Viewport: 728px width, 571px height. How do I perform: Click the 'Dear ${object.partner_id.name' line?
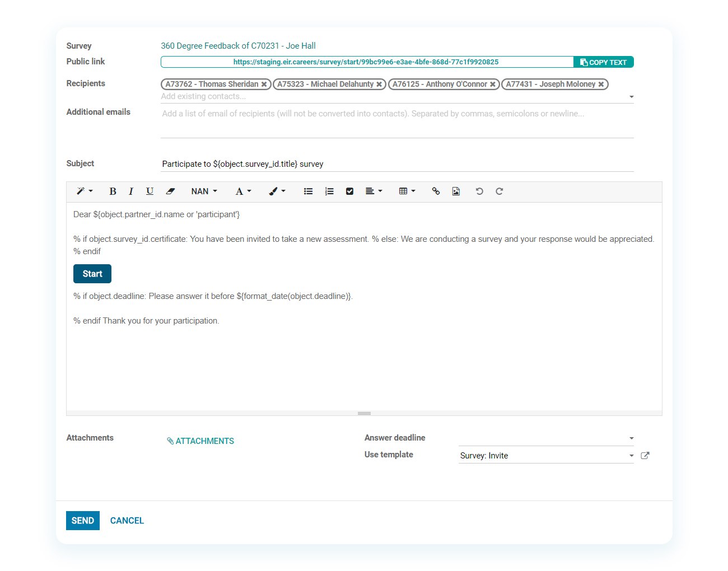pos(156,214)
